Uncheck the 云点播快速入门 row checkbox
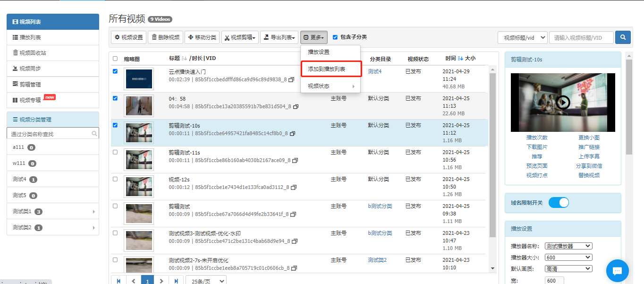644x284 pixels. 115,71
